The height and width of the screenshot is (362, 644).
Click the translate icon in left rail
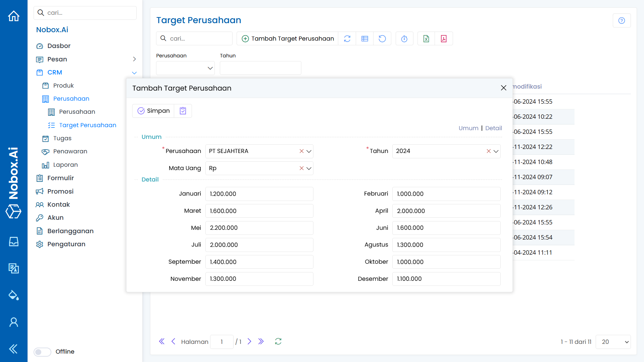coord(13,268)
